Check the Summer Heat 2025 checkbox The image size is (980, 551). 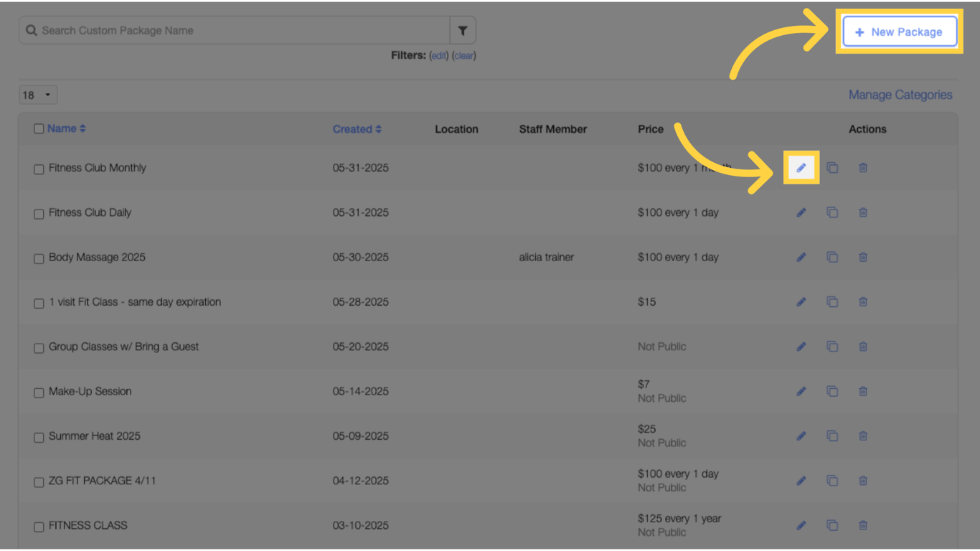pos(39,437)
